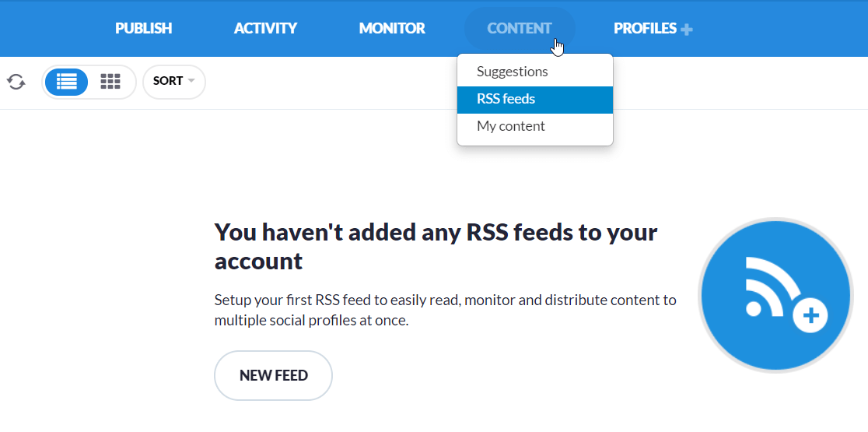
Task: Open the PROFILES section
Action: coord(645,28)
